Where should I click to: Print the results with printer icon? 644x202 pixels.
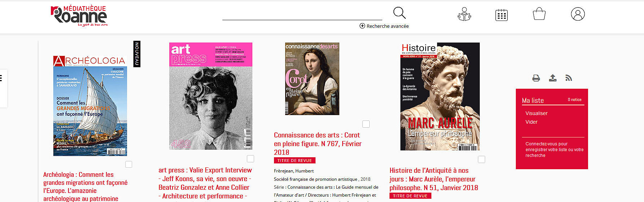[x=536, y=78]
